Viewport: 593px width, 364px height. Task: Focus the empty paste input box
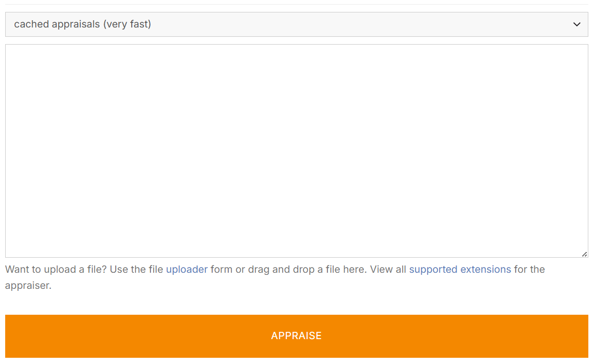click(296, 150)
